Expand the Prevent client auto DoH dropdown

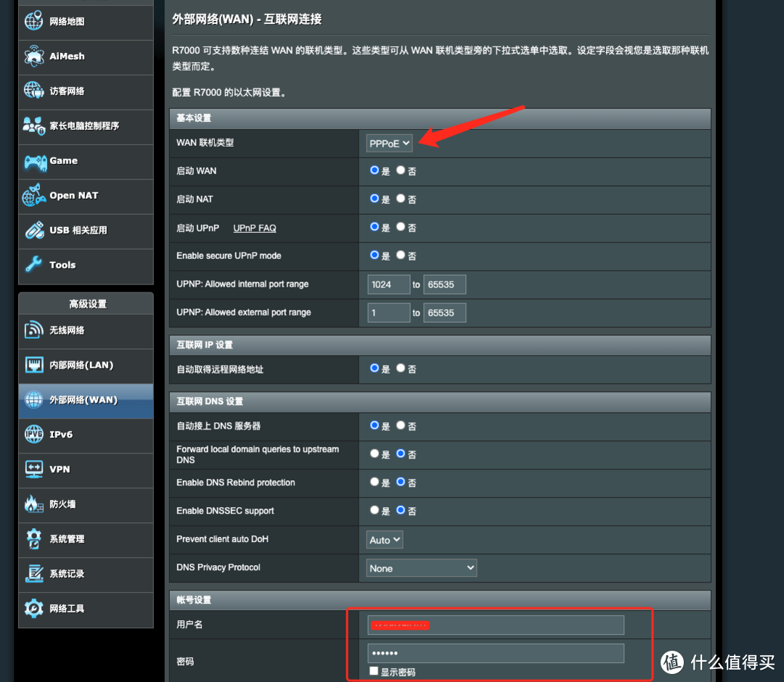click(385, 540)
